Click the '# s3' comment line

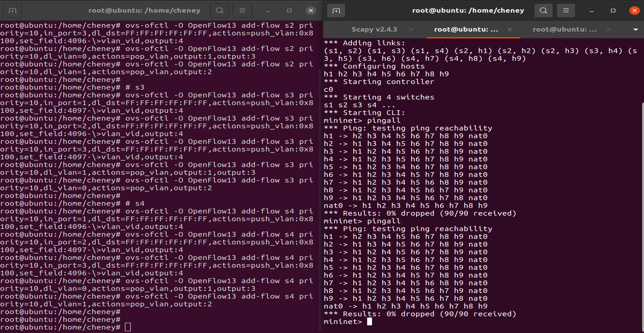[135, 87]
